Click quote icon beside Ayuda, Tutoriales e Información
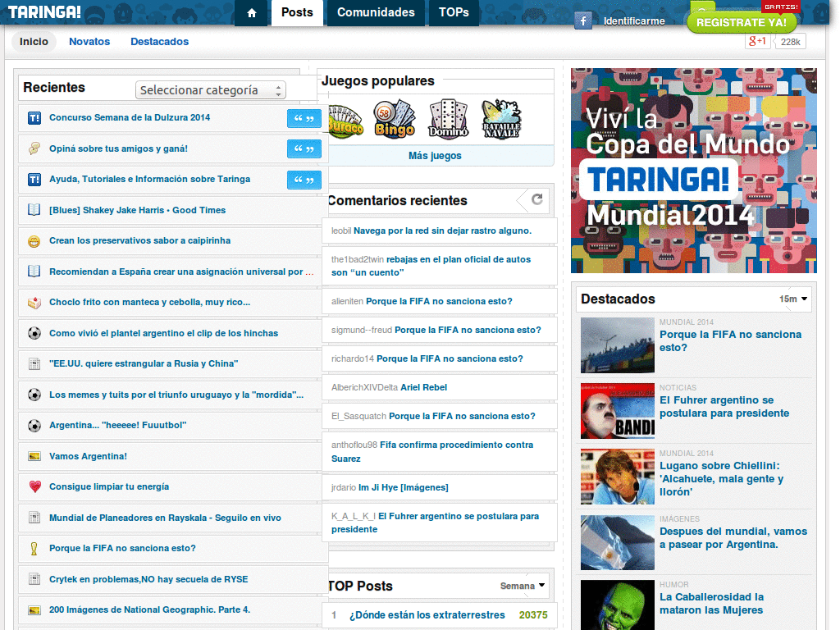This screenshot has height=630, width=840. [x=304, y=180]
